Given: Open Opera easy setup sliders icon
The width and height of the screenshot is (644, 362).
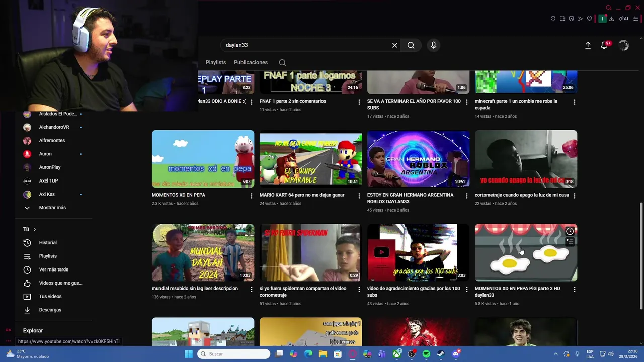Looking at the screenshot, I should pos(635,19).
